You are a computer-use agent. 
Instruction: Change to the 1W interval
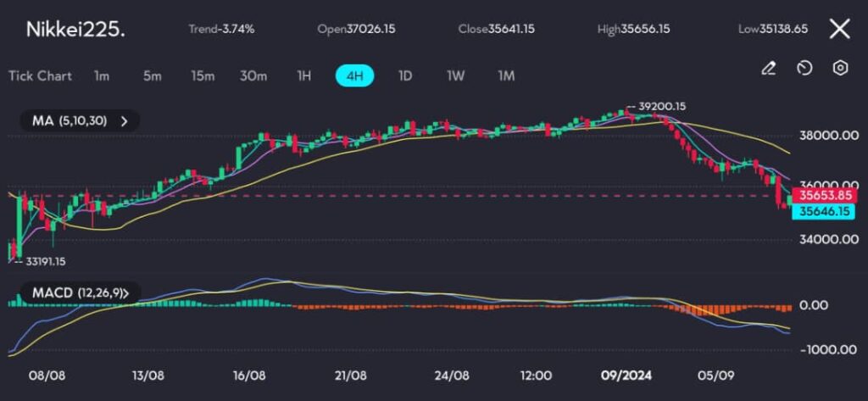pos(456,75)
